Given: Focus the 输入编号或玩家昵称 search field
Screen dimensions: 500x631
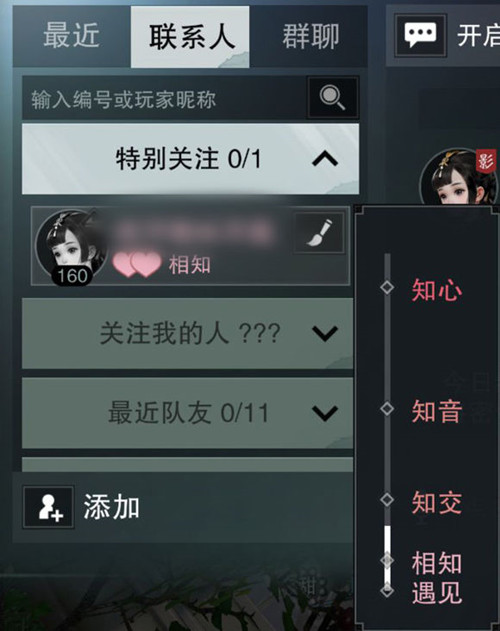Looking at the screenshot, I should [x=165, y=98].
